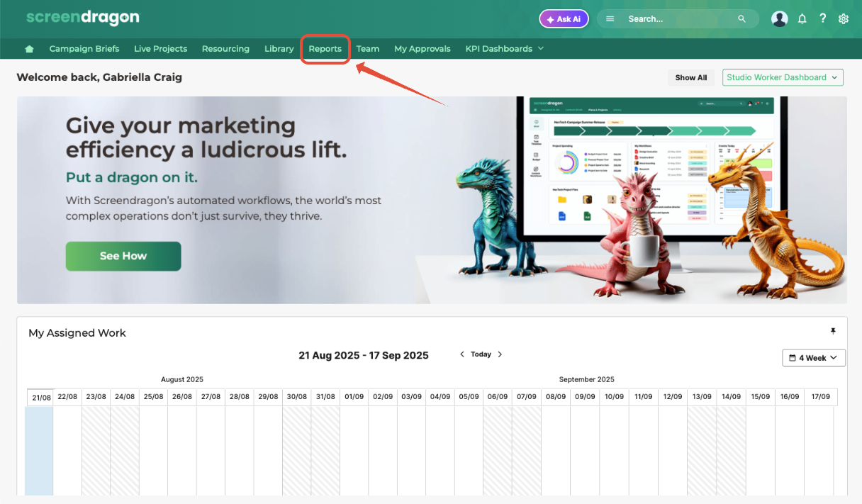Click the date range 21 Aug 2025 - 17 Sep 2025

[x=364, y=355]
